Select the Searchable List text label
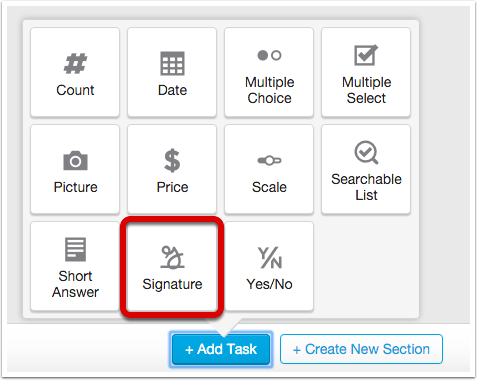477x380 pixels. coord(366,187)
